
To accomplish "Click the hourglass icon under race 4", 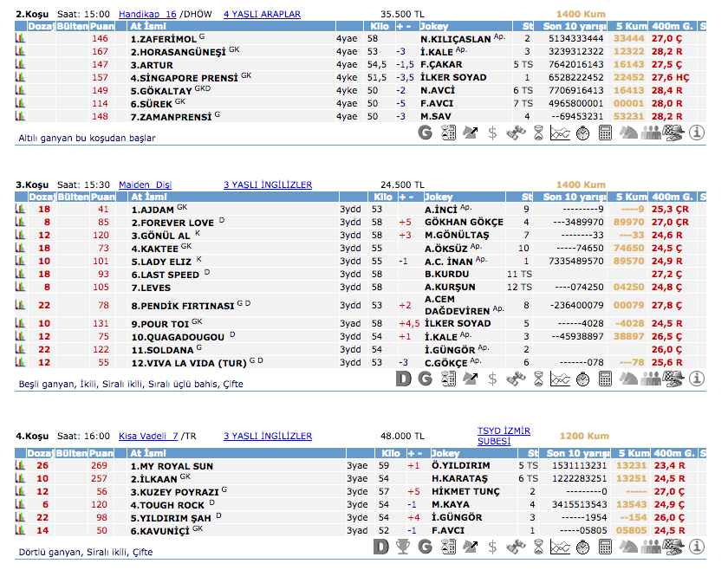I will pyautogui.click(x=537, y=547).
